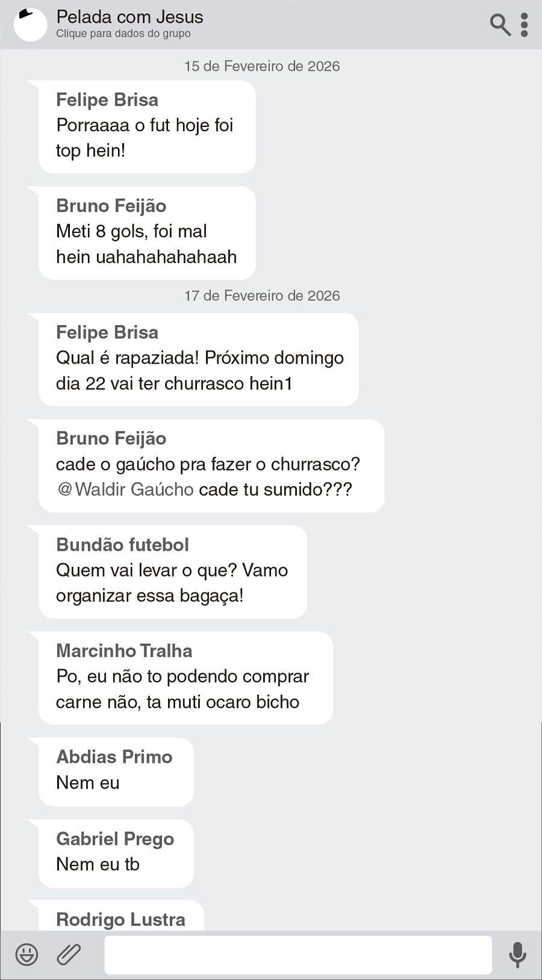
Task: Open the emoji picker
Action: pos(26,955)
